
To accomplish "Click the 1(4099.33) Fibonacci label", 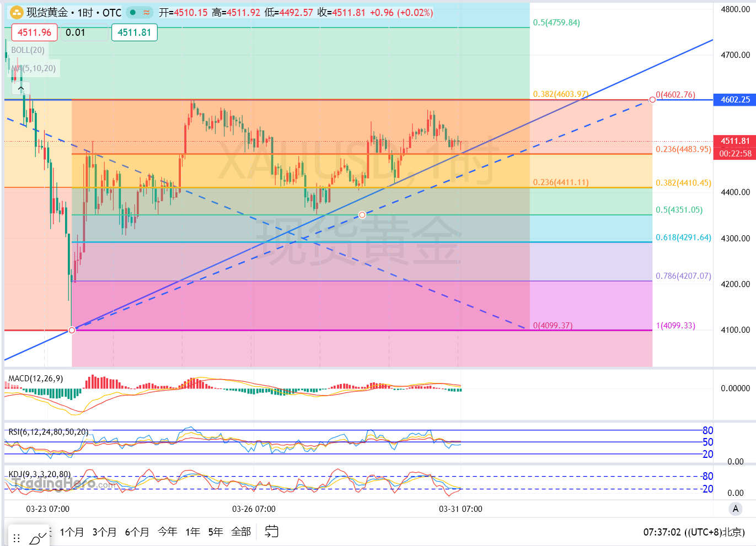I will pos(675,326).
